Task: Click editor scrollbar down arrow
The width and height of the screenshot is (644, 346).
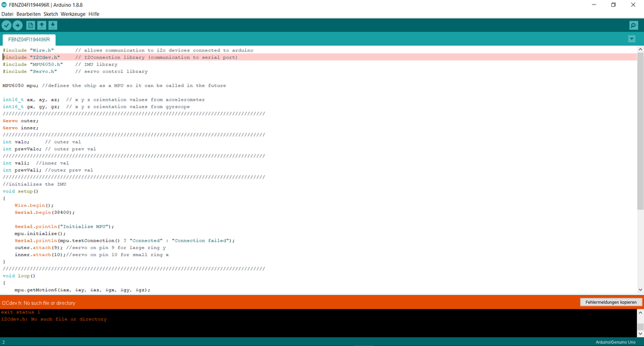Action: click(640, 290)
